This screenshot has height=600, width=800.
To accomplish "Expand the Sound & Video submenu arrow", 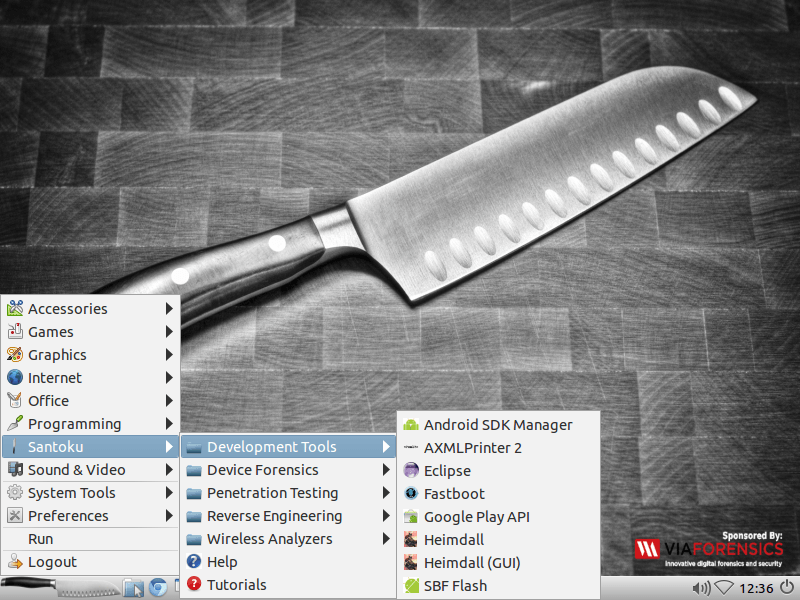I will point(169,469).
